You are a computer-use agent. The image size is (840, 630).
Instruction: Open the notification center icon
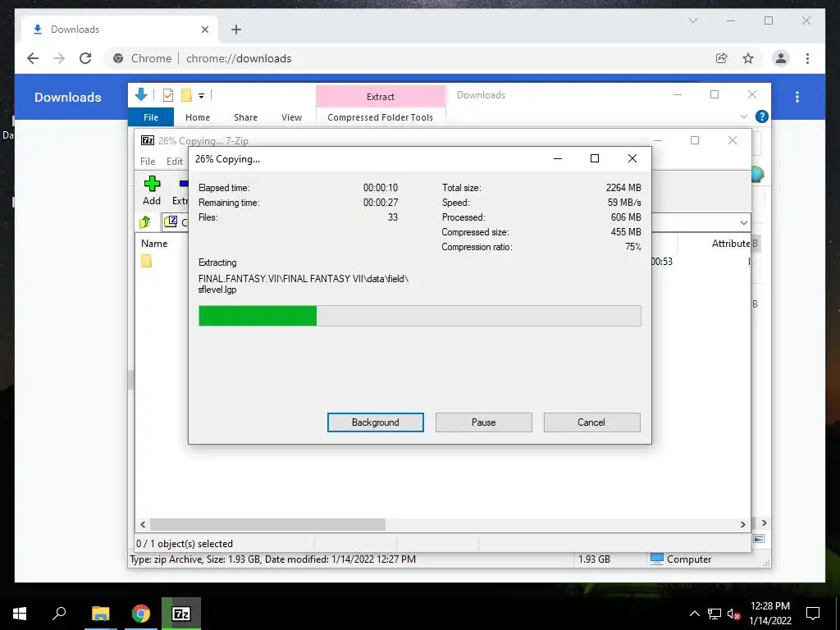pyautogui.click(x=813, y=614)
